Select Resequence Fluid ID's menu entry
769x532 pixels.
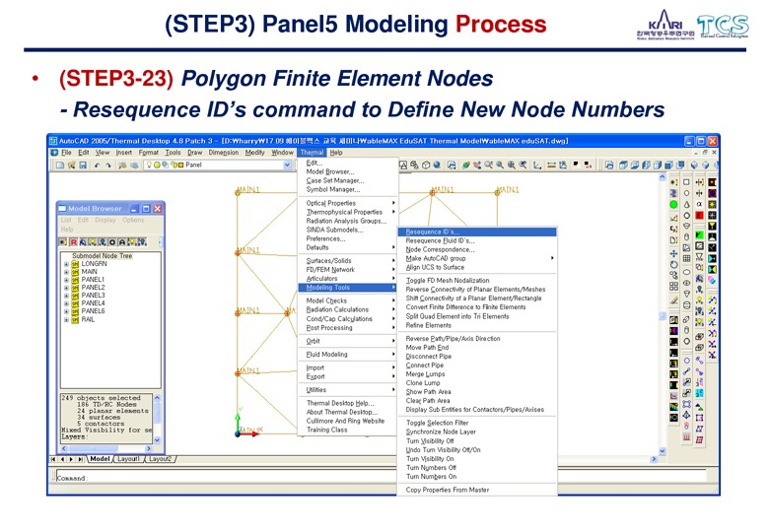477,240
